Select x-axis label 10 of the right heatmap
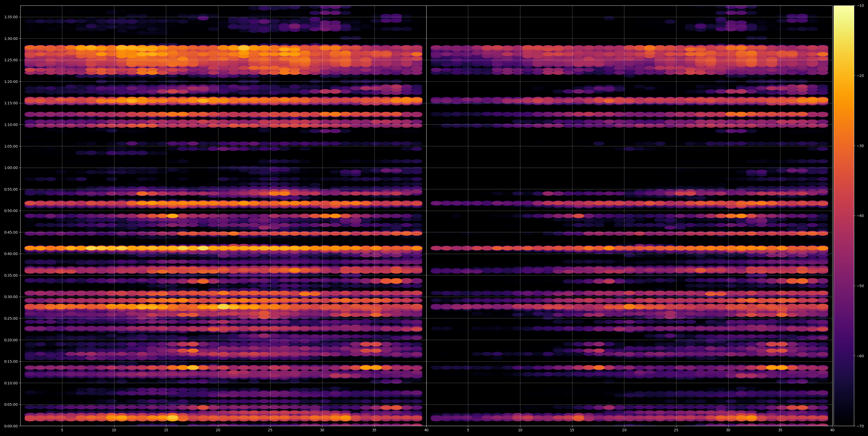 coord(520,430)
